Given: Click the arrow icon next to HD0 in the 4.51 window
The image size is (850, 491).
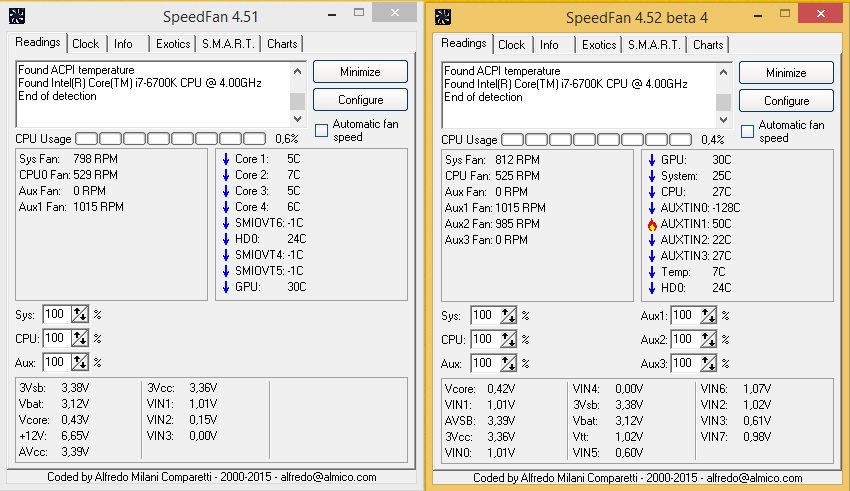Looking at the screenshot, I should point(226,239).
